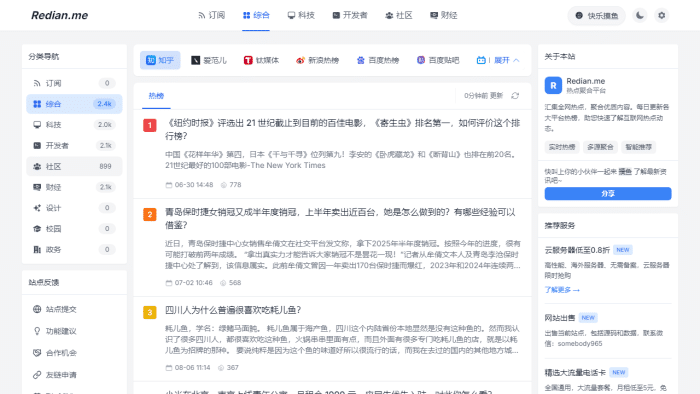Click the sparkle icon beside sidebar 设计
Screen dimensions: 700x394
tap(37, 208)
